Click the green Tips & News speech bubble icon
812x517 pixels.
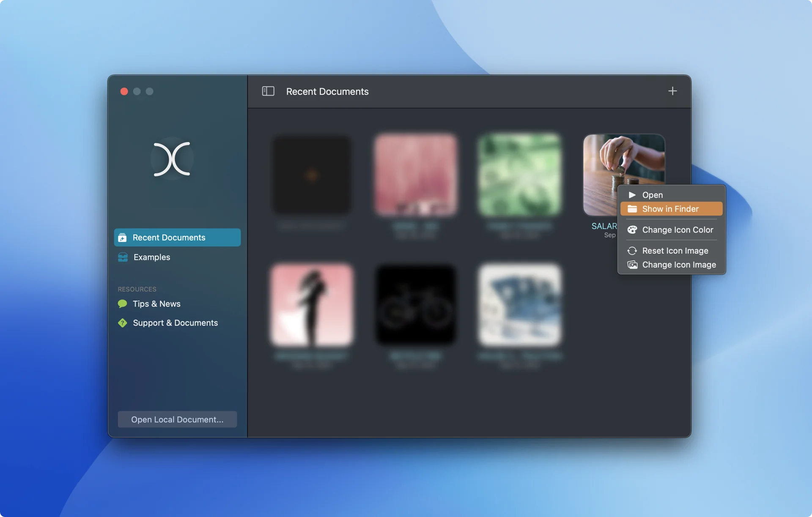pyautogui.click(x=122, y=304)
